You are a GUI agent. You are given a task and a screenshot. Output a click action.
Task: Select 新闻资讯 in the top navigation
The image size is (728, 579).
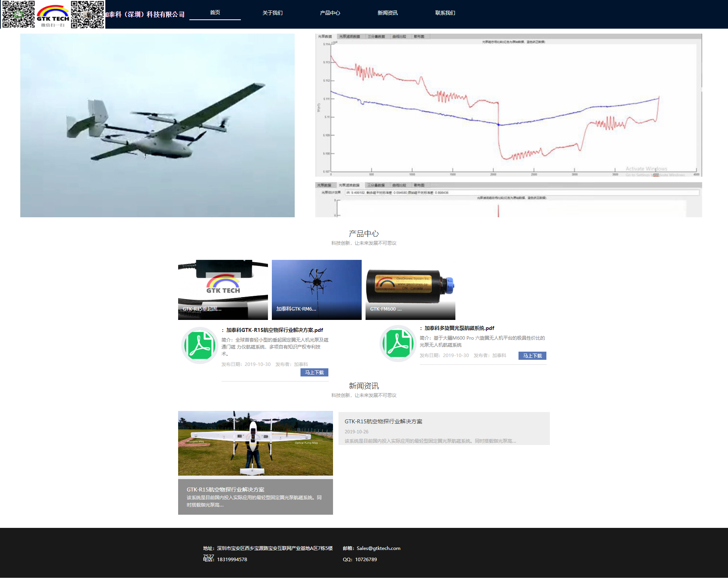point(387,13)
